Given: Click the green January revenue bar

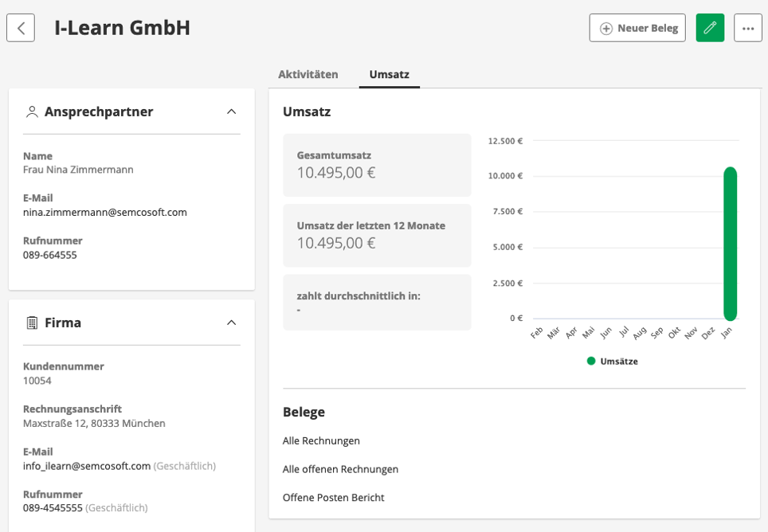Looking at the screenshot, I should (x=731, y=244).
